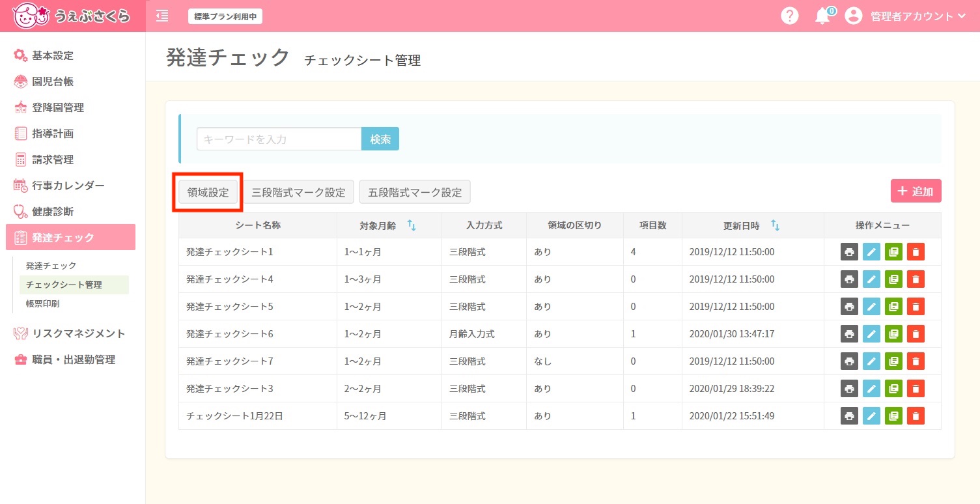Screen dimensions: 980x504
Task: Open 三段階式マーク設定 button
Action: click(x=298, y=193)
